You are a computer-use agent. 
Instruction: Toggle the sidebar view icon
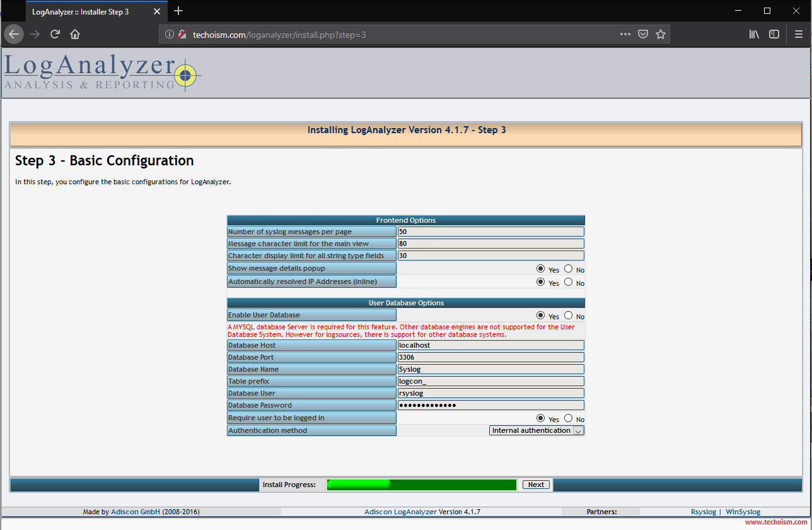(774, 34)
